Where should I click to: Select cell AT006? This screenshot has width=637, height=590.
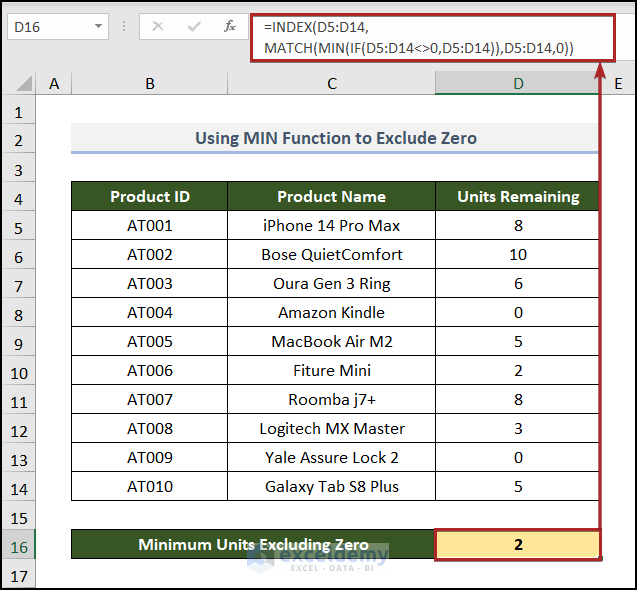(150, 370)
